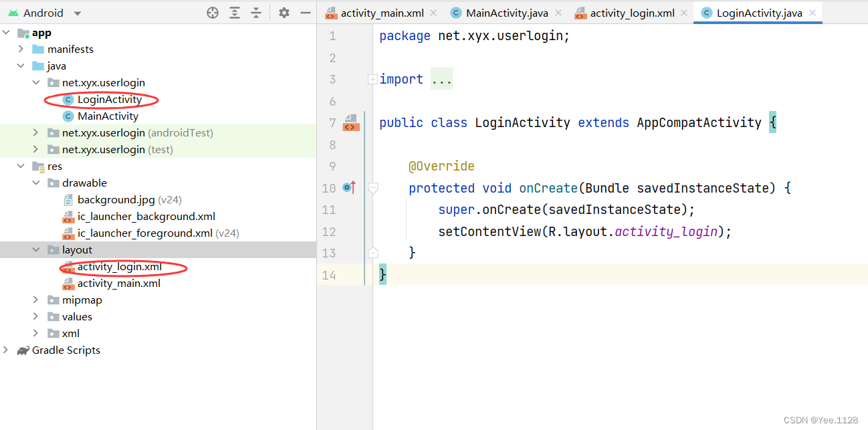Click the Collapse All icon in project toolbar
868x430 pixels.
coord(256,13)
